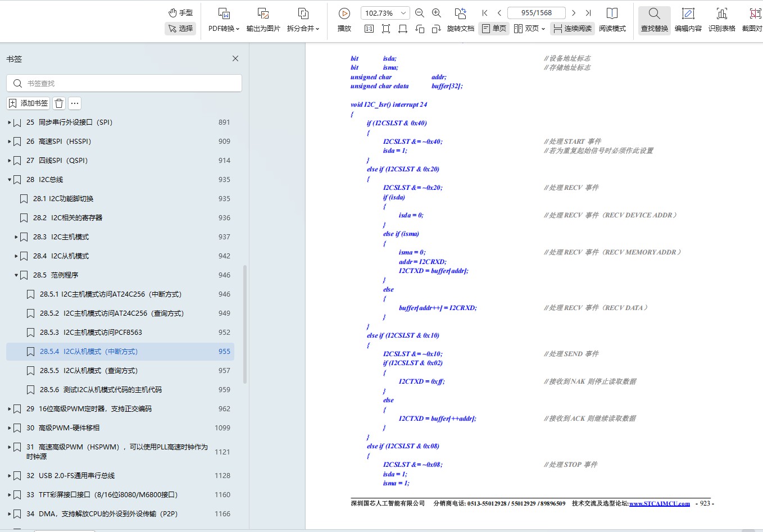Click the bookmark panel scrollbar
The image size is (763, 532).
pos(245,324)
